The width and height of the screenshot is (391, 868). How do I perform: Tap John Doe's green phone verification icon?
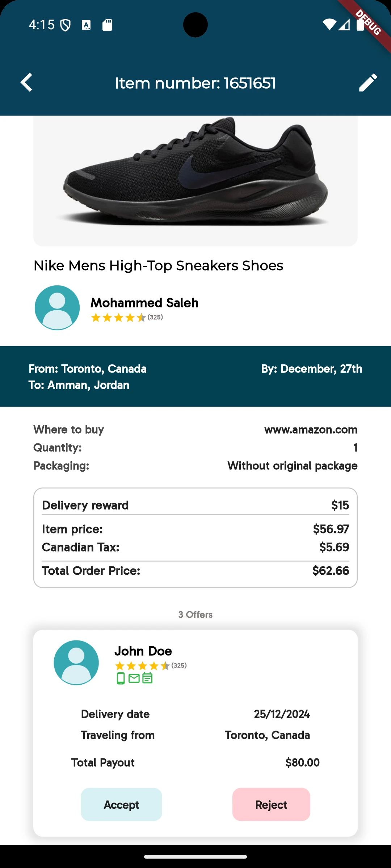121,678
